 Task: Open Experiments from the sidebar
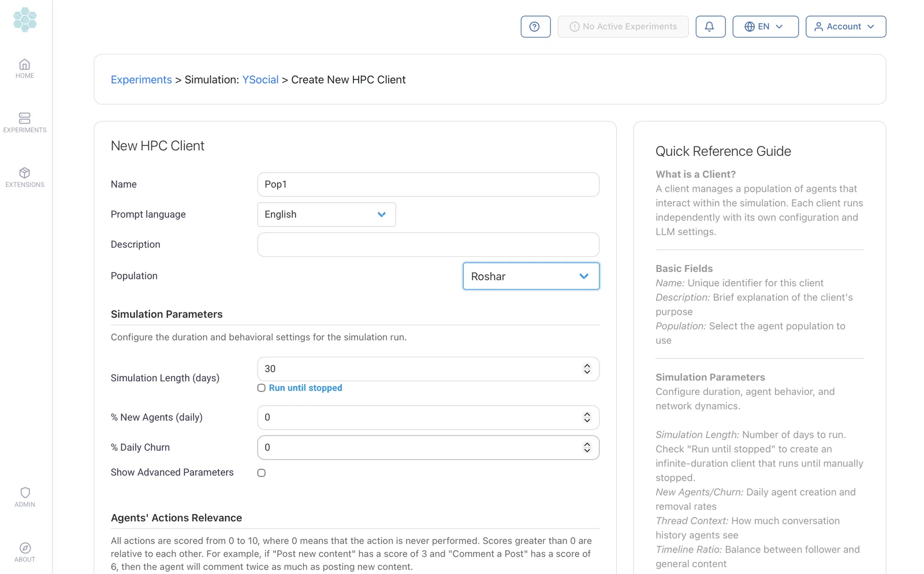(x=25, y=123)
